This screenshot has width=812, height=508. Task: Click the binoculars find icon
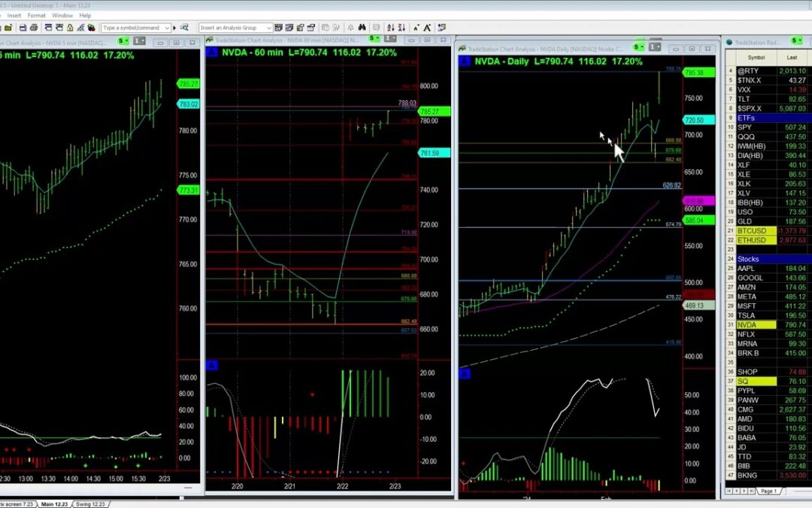coord(362,28)
